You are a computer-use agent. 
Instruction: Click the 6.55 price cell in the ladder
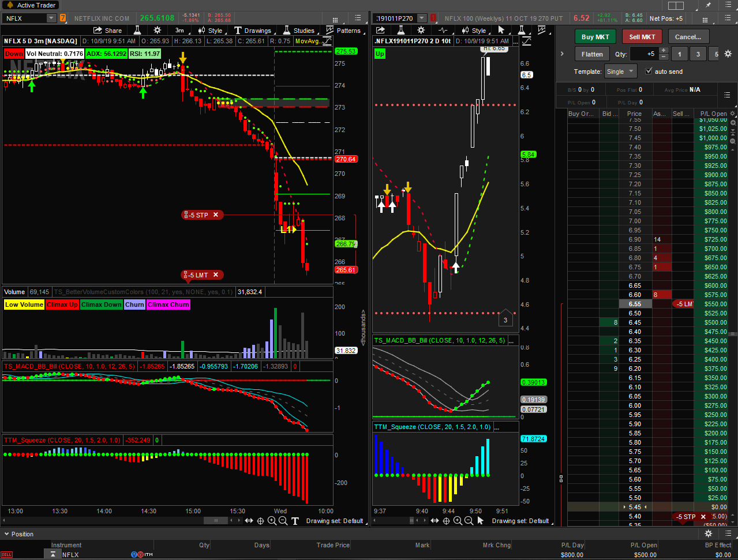coord(635,304)
